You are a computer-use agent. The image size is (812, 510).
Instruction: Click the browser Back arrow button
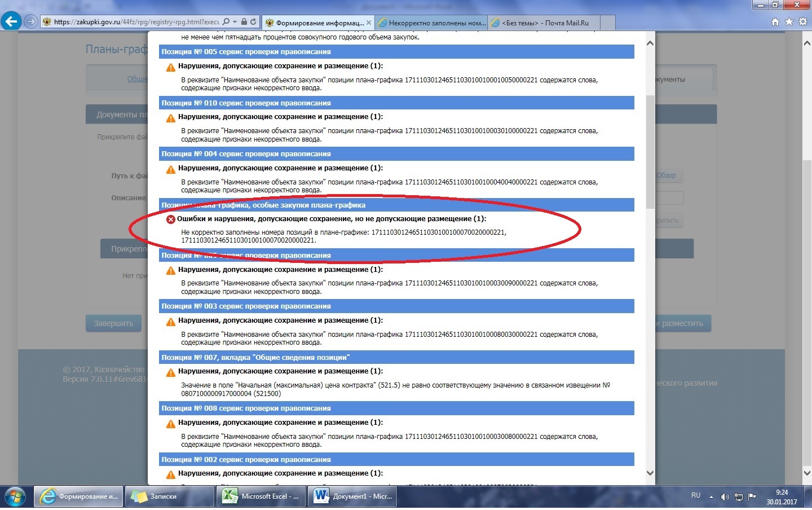[11, 22]
